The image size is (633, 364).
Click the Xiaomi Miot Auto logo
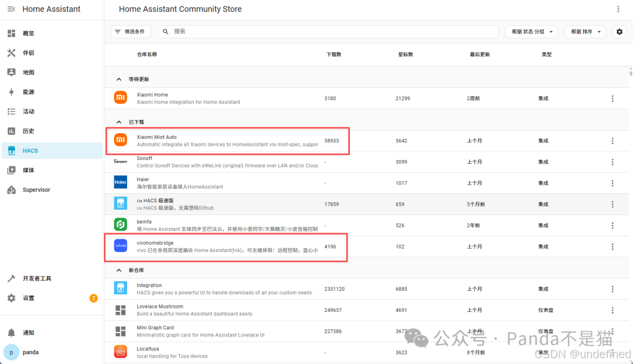(x=120, y=140)
